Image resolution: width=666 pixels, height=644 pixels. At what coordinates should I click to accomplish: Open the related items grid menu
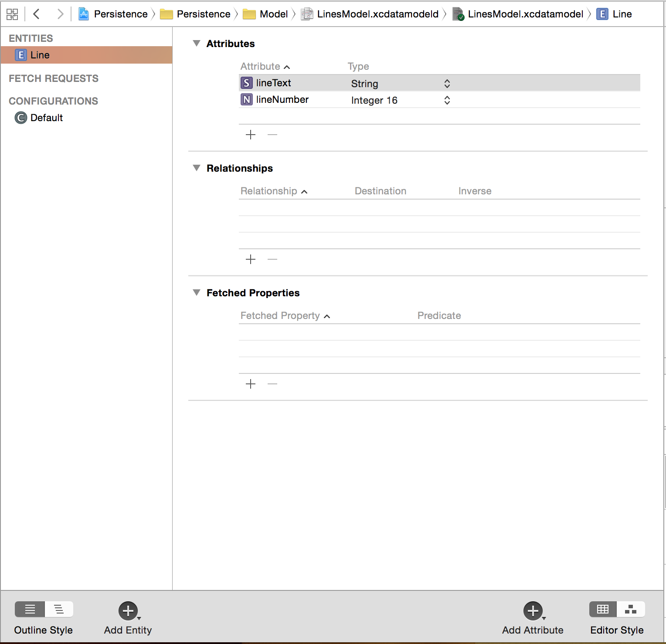point(12,14)
